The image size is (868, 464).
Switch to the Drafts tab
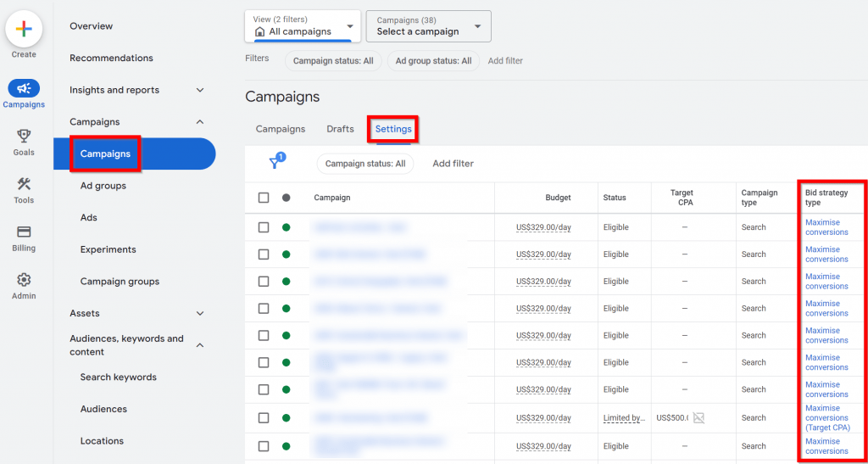[340, 129]
